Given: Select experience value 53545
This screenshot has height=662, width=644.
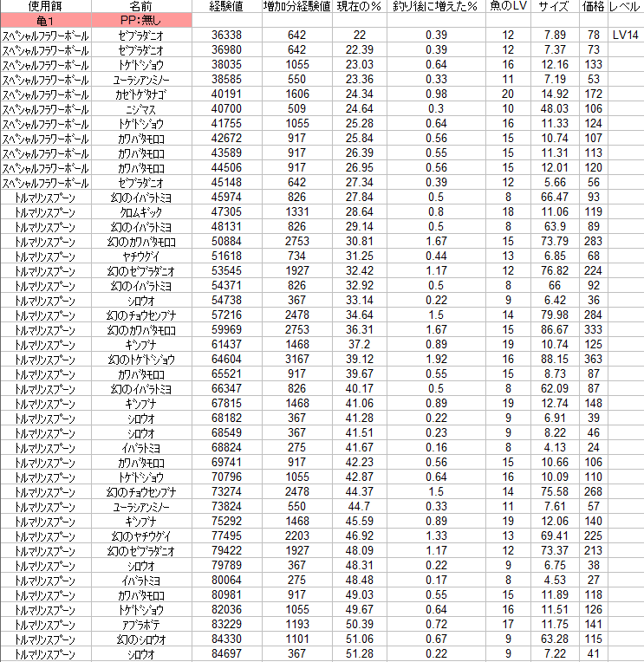Looking at the screenshot, I should click(226, 271).
